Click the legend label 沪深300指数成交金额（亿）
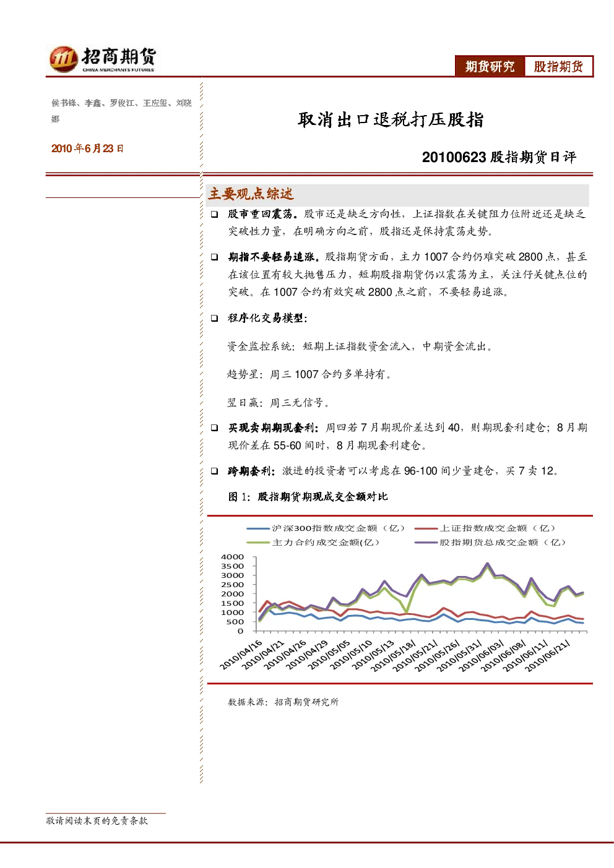This screenshot has height=868, width=614. [338, 528]
